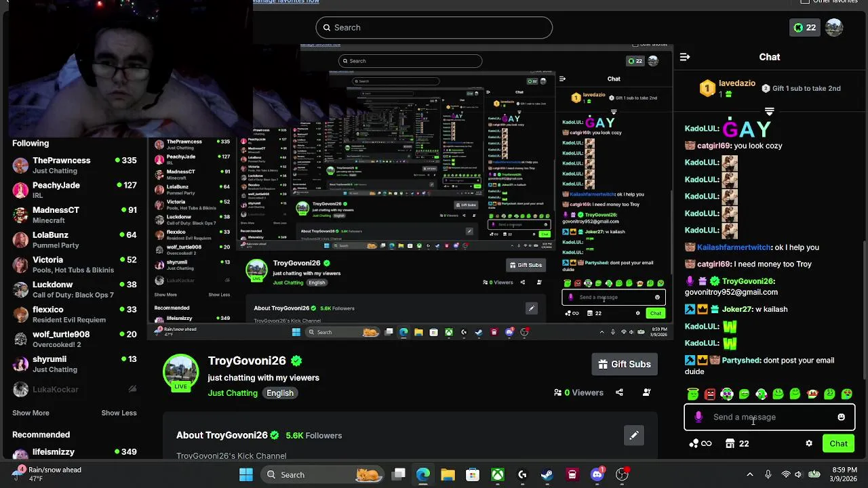Insert the angry red emote

pyautogui.click(x=710, y=394)
